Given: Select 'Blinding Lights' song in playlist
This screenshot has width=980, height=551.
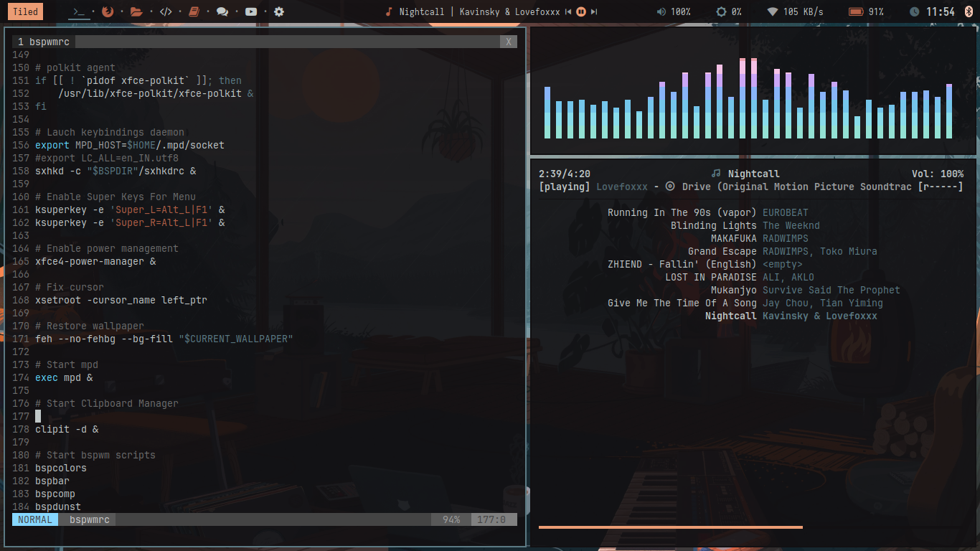Looking at the screenshot, I should coord(713,225).
